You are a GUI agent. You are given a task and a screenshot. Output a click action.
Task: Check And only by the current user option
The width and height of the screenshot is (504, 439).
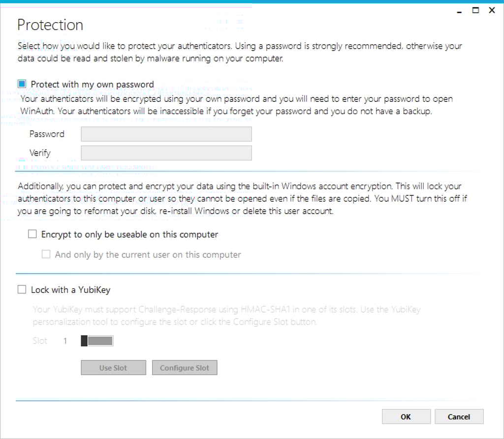(46, 254)
